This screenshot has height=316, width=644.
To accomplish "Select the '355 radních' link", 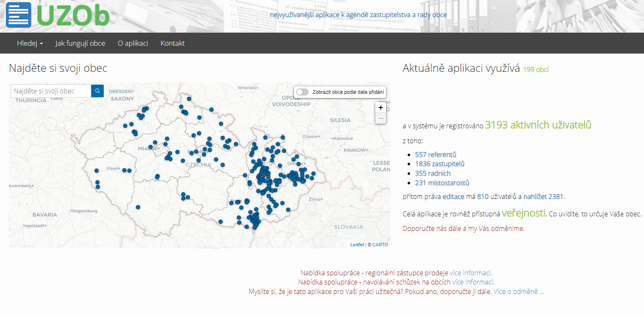I will [433, 174].
